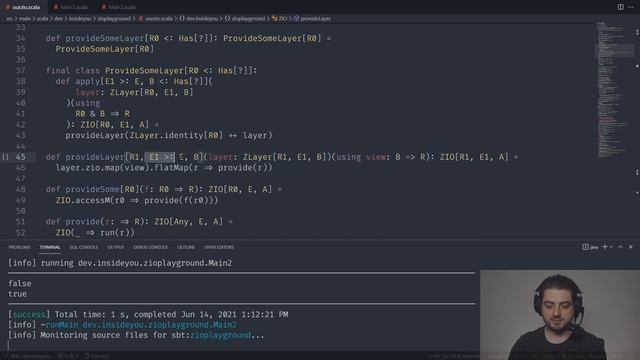
Task: Click 'provideSome[R0]' on line 48
Action: click(102, 189)
